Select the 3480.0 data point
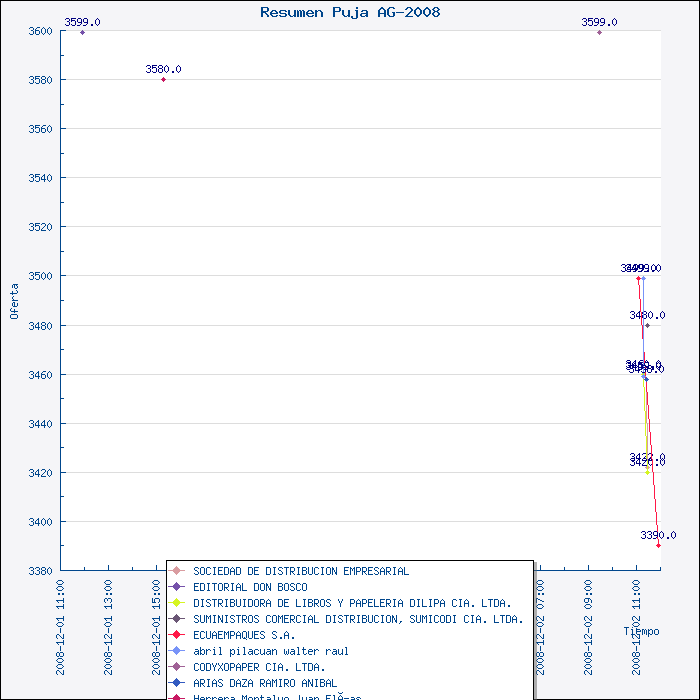 pyautogui.click(x=647, y=325)
